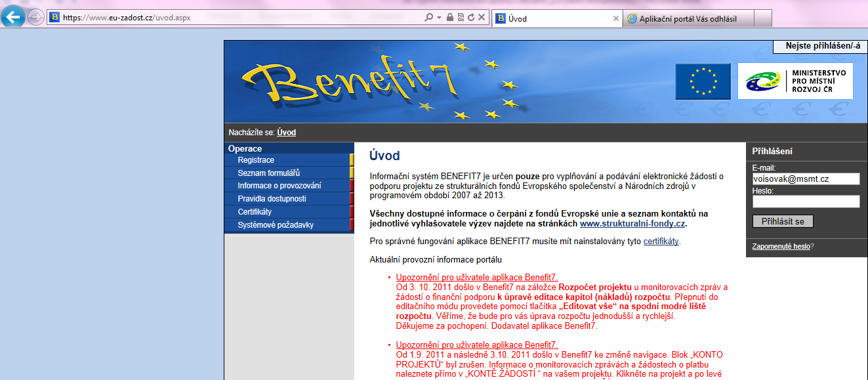
Task: Show the security lock report icon
Action: (450, 18)
